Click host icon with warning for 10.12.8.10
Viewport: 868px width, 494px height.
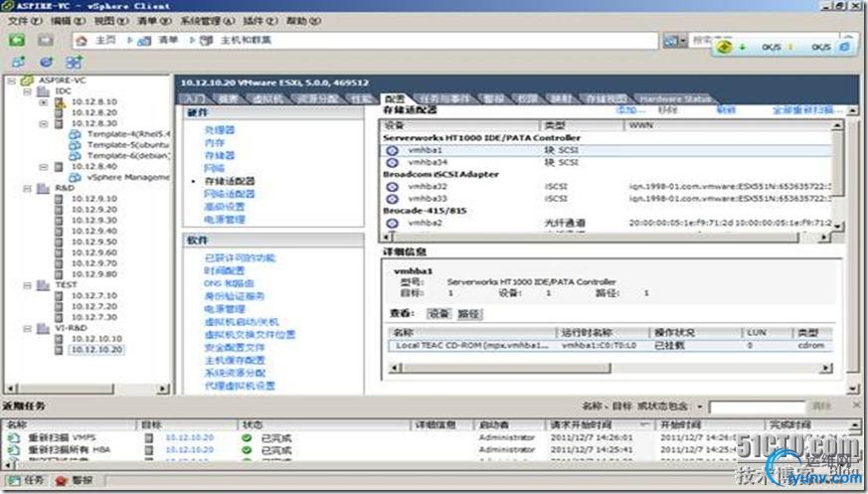click(60, 102)
